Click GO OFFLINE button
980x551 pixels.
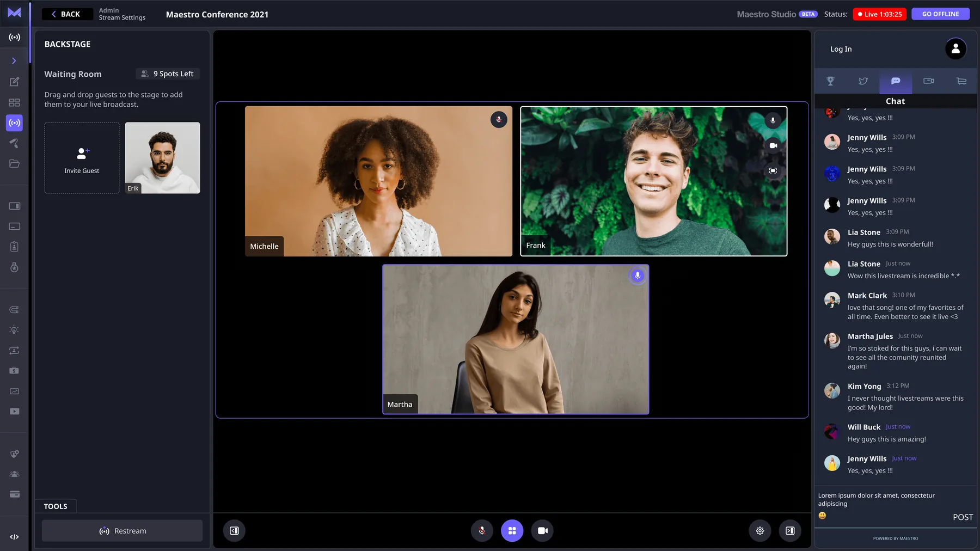[x=940, y=14]
